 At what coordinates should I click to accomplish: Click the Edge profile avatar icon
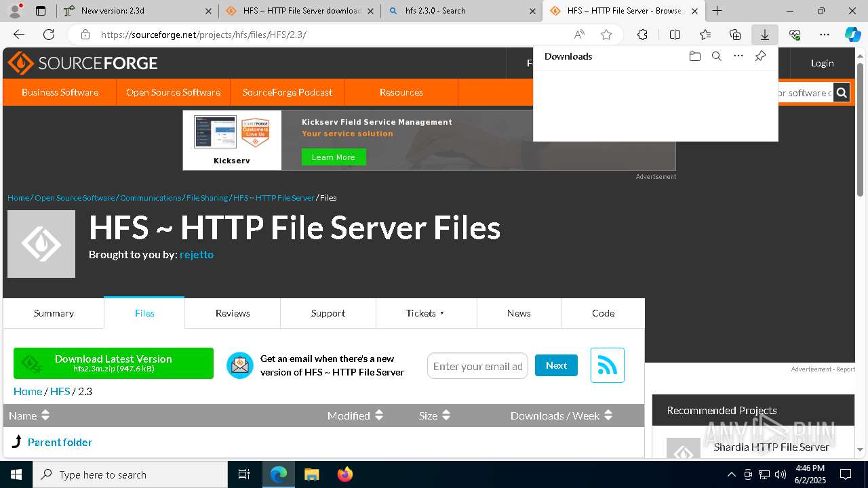click(x=15, y=10)
